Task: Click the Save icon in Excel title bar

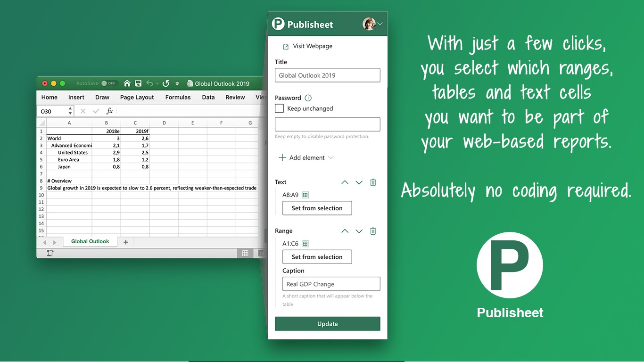Action: click(x=138, y=83)
